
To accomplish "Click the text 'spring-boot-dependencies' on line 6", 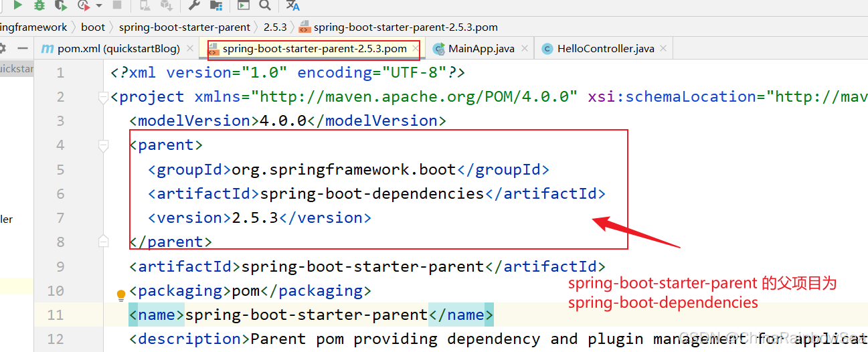I will coord(371,194).
